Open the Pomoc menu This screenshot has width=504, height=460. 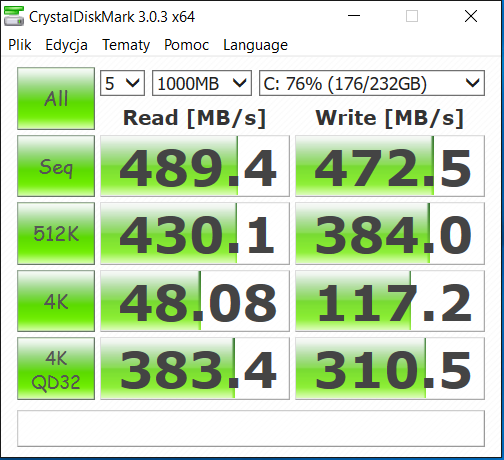tap(186, 45)
